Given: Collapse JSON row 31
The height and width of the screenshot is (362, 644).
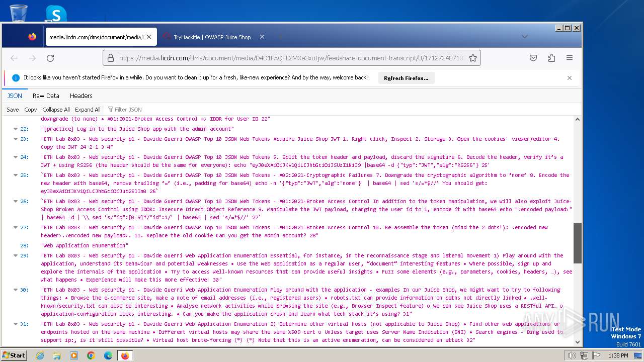Looking at the screenshot, I should tap(16, 324).
